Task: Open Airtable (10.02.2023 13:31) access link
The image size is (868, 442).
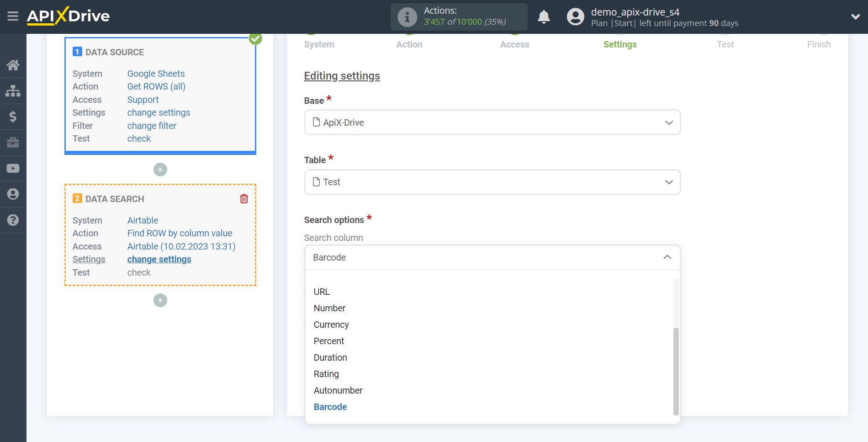Action: pyautogui.click(x=181, y=246)
